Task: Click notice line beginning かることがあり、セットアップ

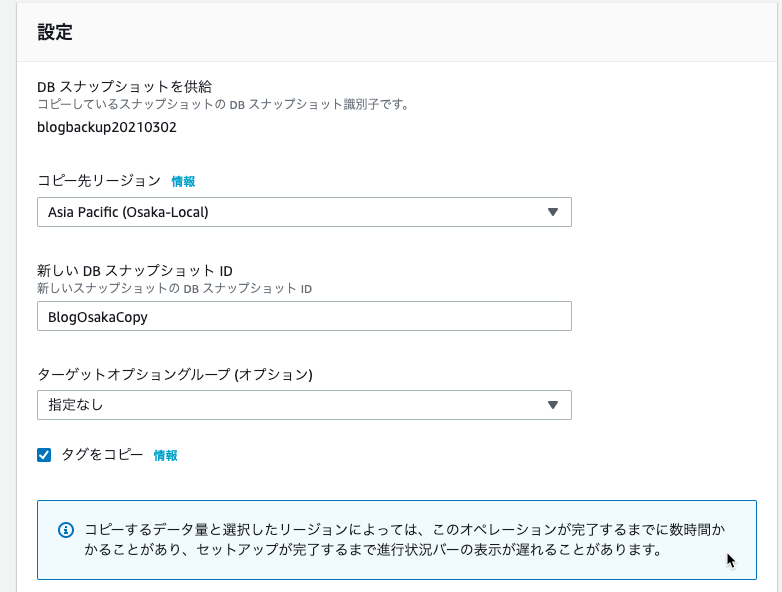Action: (373, 550)
